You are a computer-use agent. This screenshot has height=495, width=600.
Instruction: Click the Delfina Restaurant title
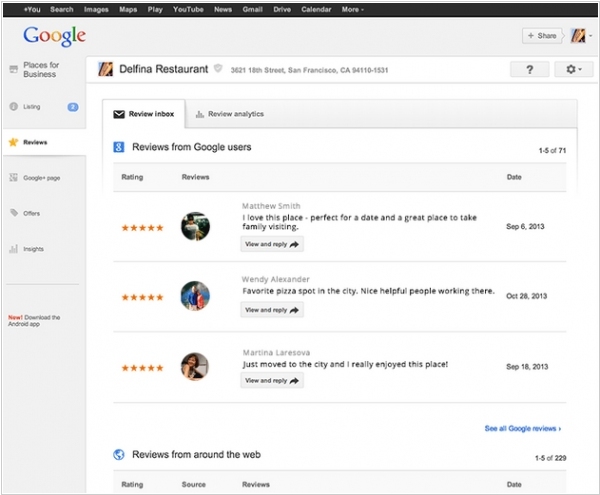164,69
